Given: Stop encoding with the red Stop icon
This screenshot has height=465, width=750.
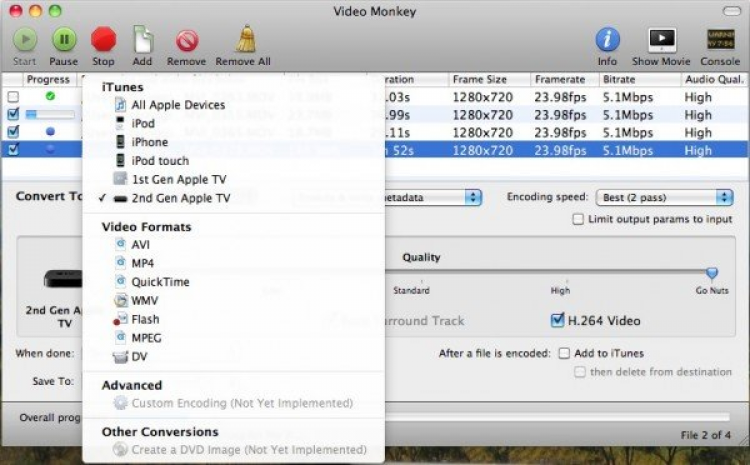Looking at the screenshot, I should 103,40.
